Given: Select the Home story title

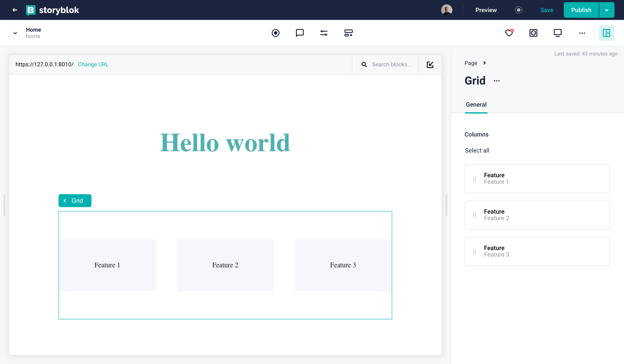Looking at the screenshot, I should pos(33,30).
